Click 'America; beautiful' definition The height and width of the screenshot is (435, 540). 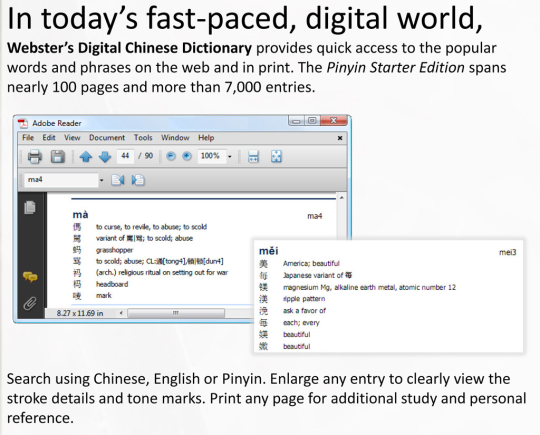click(311, 263)
